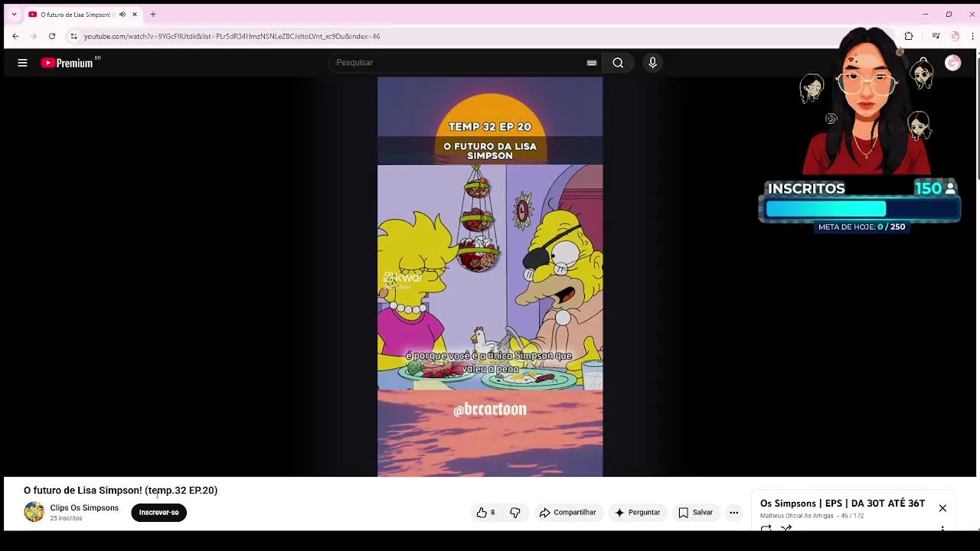980x551 pixels.
Task: Click the browser URL address bar
Action: pyautogui.click(x=475, y=36)
